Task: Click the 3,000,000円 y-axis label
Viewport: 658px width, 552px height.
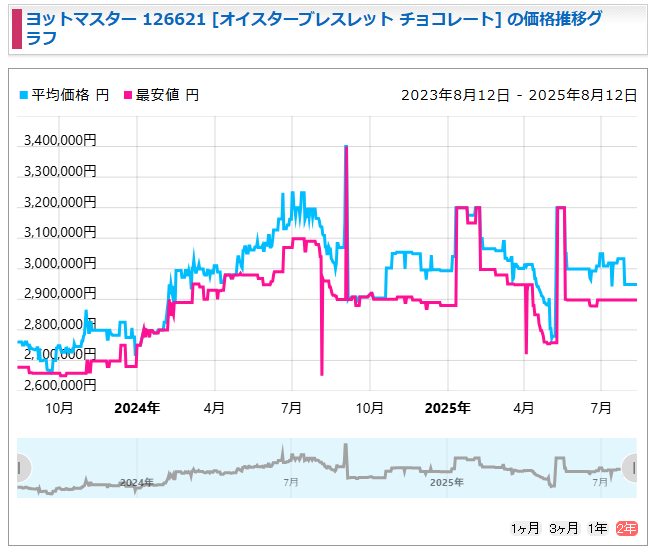Action: pos(60,264)
